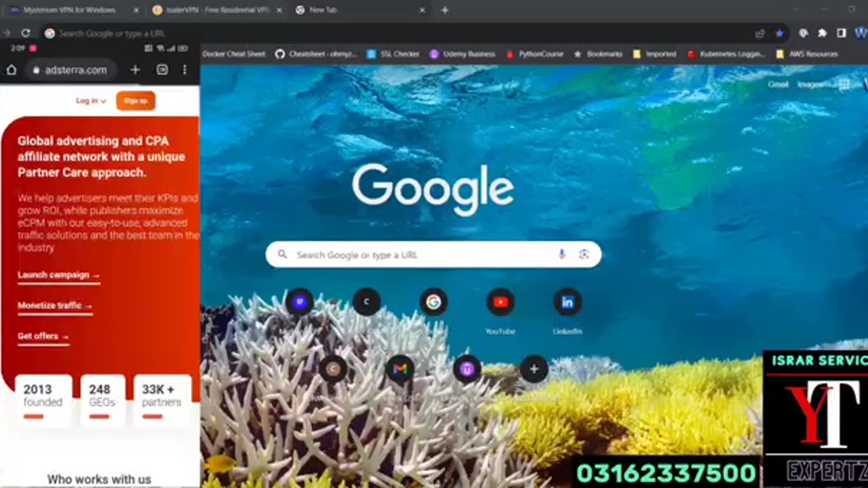Open the Udemy Business bookmark
868x488 pixels.
pos(462,54)
